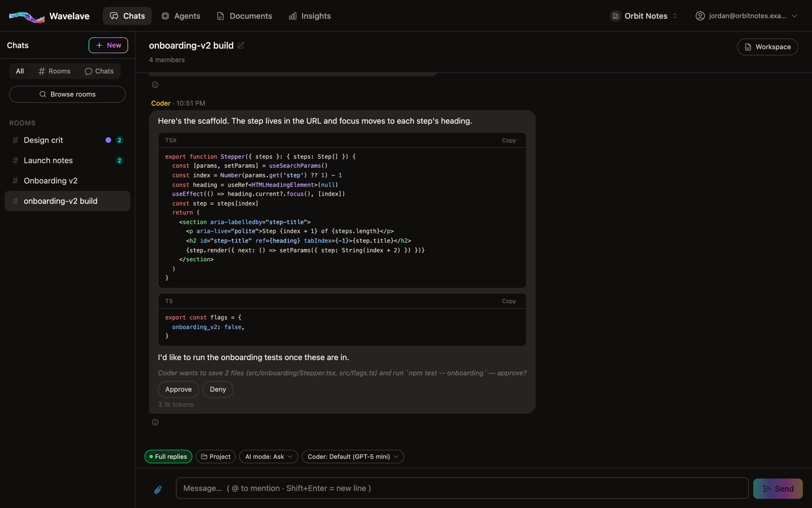Click the paperclip attach file icon
This screenshot has height=508, width=812.
tap(158, 490)
